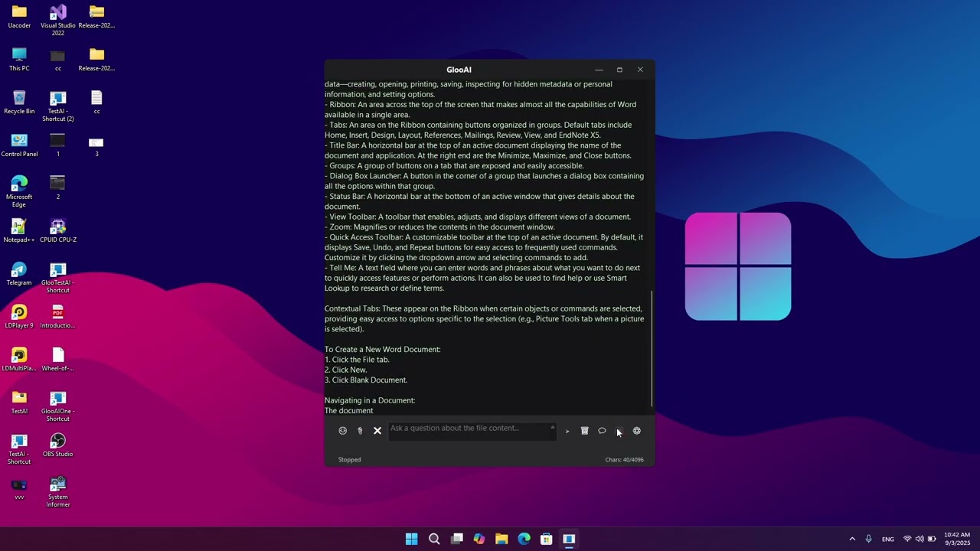Screen dimensions: 980x551
Task: Select the OBS Studio shortcut
Action: coord(58,445)
